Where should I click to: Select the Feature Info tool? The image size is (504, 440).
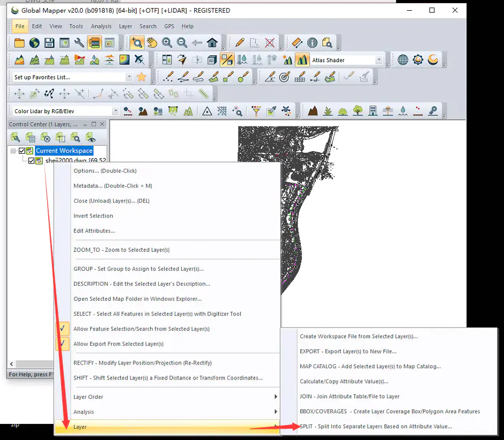click(x=312, y=43)
